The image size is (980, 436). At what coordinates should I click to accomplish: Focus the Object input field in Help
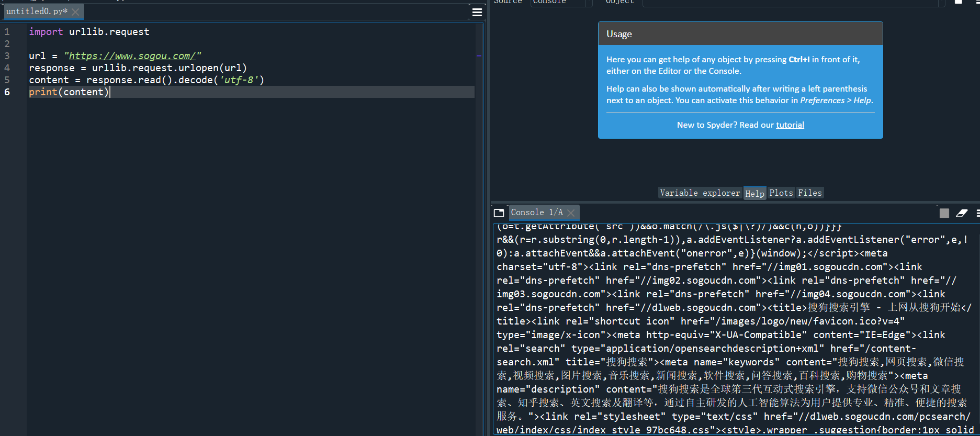tap(794, 2)
